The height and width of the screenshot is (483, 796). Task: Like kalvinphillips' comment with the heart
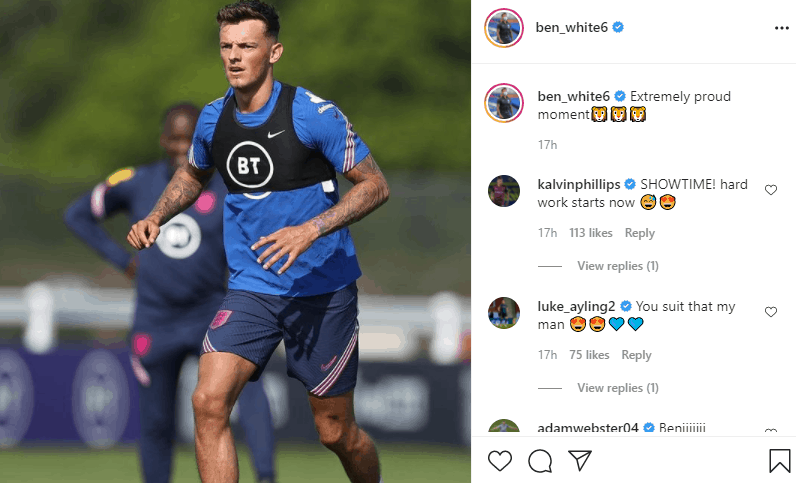(x=771, y=190)
